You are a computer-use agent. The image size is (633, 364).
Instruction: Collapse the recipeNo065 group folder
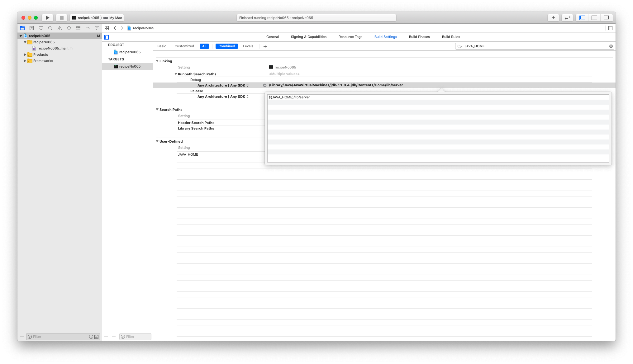(25, 42)
